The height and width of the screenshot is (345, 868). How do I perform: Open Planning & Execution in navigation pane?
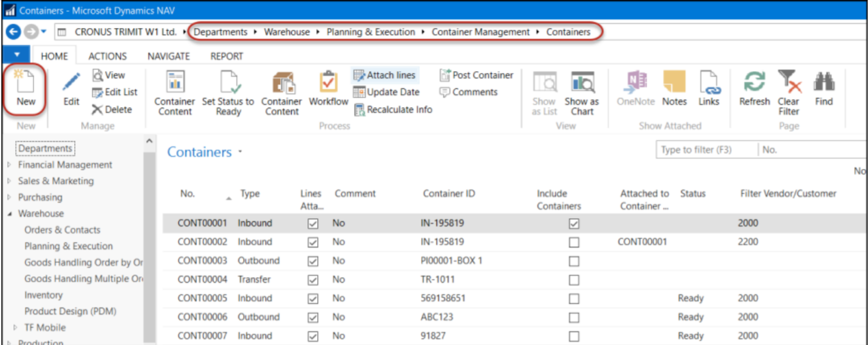(68, 246)
